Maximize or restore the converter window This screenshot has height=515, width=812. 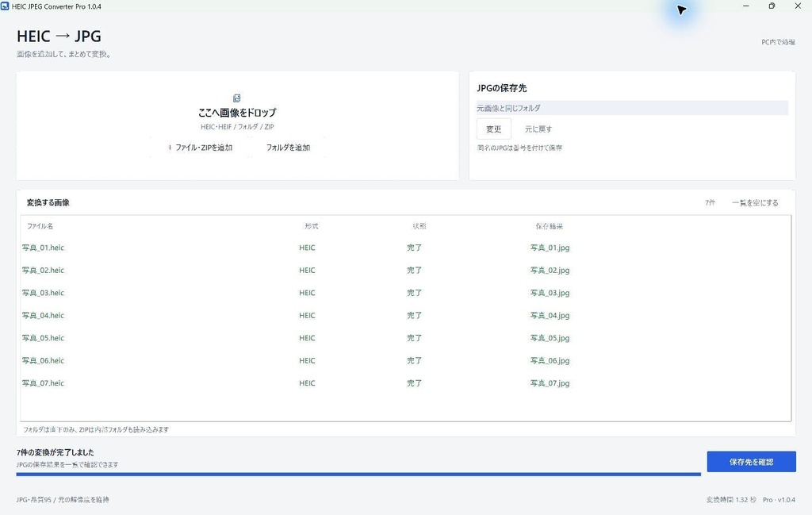[x=772, y=6]
